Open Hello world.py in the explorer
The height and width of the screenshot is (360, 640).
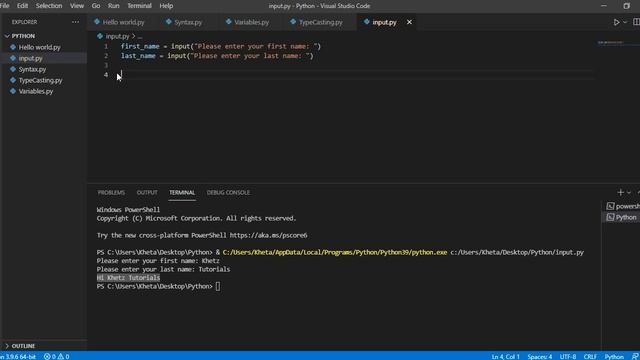(x=39, y=47)
